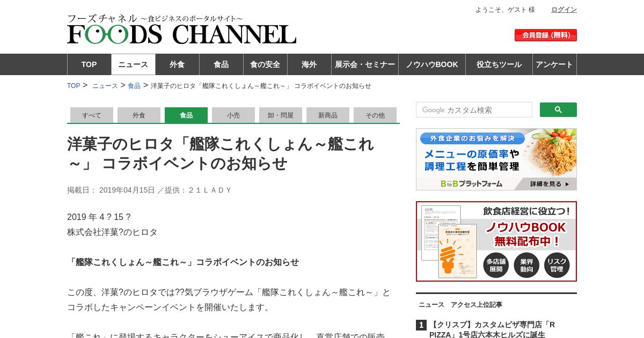Select the 小売 category tab
The image size is (644, 338).
(x=233, y=115)
